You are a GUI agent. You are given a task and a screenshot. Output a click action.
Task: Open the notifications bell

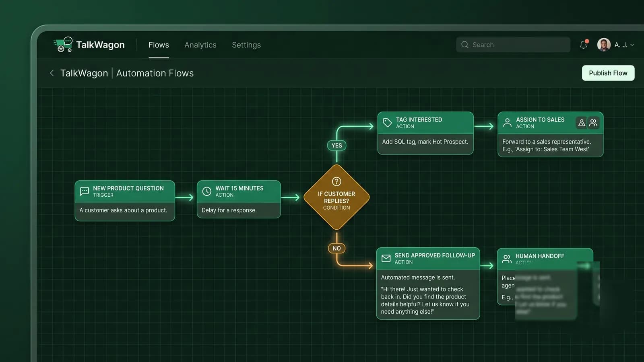(584, 45)
